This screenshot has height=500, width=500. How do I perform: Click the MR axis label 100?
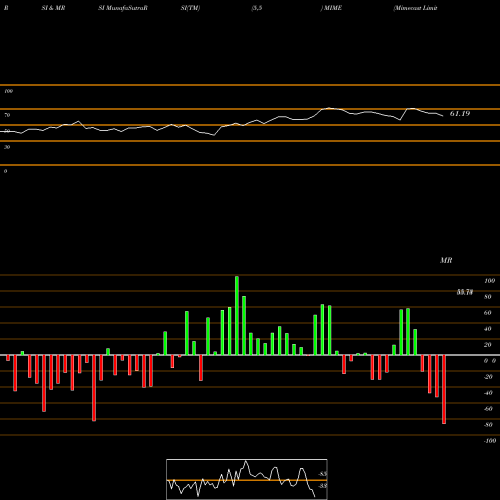490,281
